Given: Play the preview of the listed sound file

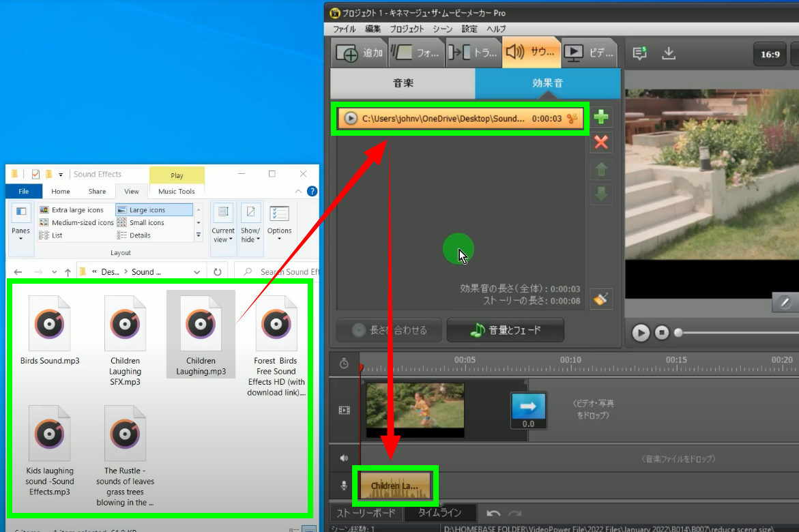Looking at the screenshot, I should (351, 119).
